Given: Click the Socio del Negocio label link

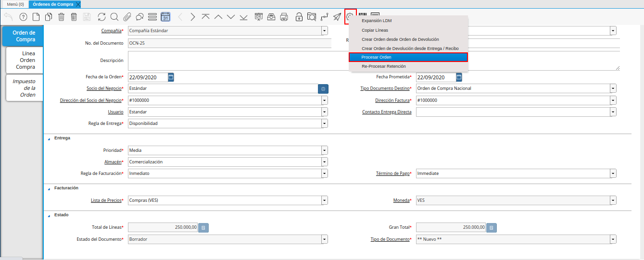Looking at the screenshot, I should click(103, 88).
